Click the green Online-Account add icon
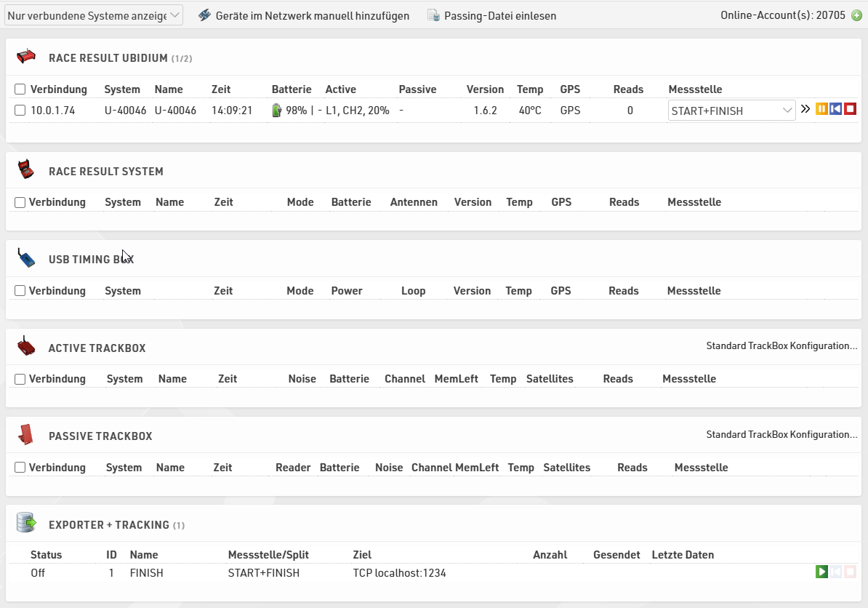868x608 pixels. coord(856,15)
